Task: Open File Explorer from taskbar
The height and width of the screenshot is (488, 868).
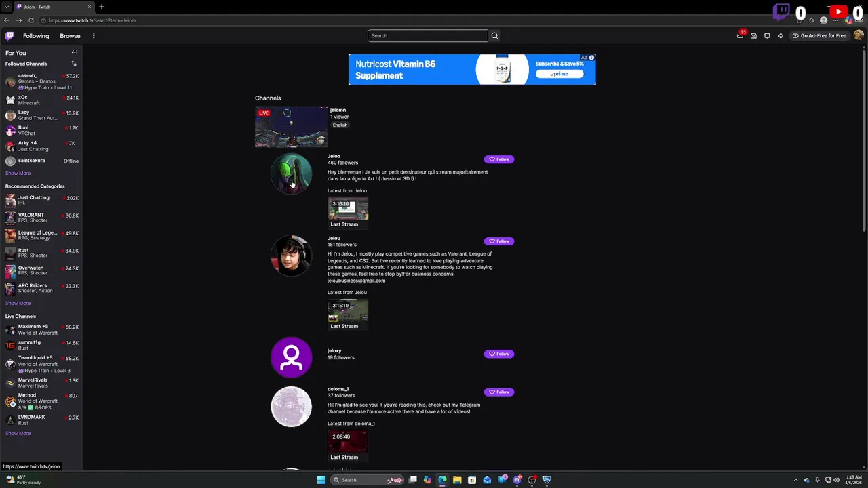Action: (x=457, y=480)
